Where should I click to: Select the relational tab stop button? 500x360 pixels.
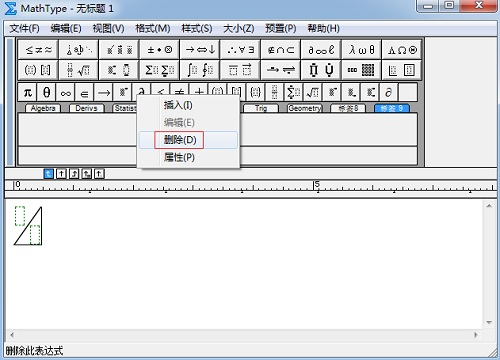pyautogui.click(x=87, y=174)
